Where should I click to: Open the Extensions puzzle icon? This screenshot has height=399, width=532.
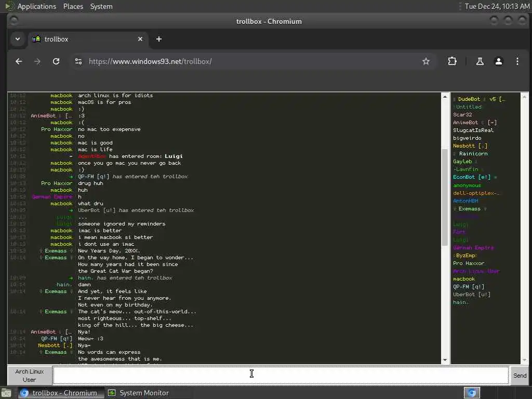453,61
